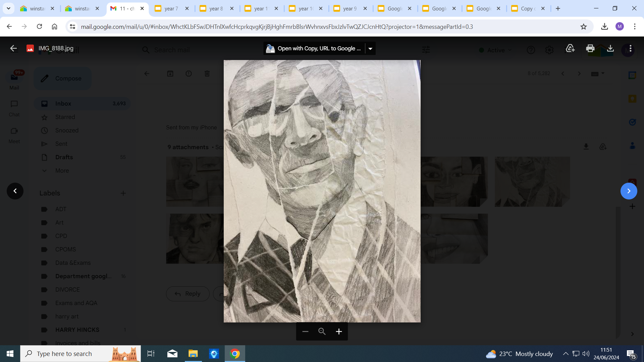Download all attachments icon
Image resolution: width=644 pixels, height=362 pixels.
click(586, 147)
